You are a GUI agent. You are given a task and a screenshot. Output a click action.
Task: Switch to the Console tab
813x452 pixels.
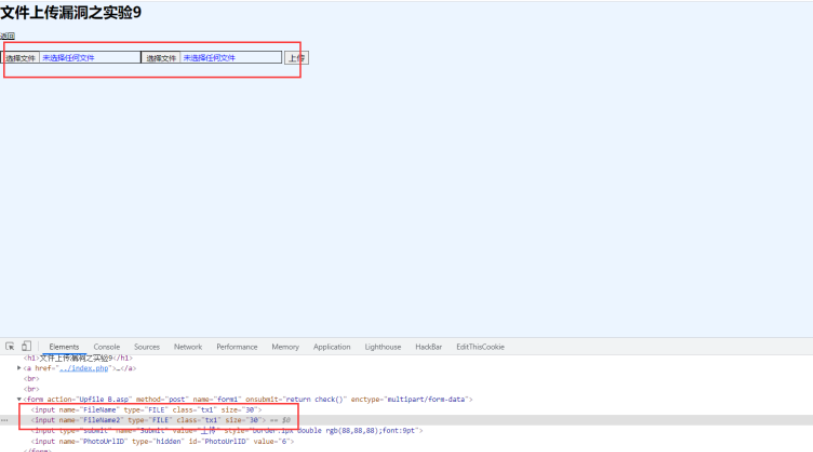point(106,347)
